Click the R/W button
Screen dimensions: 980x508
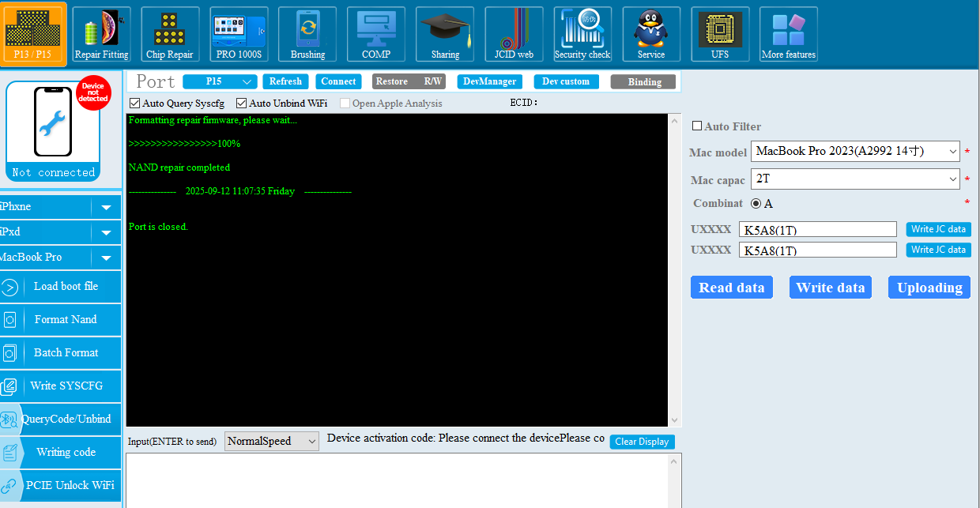pyautogui.click(x=432, y=81)
